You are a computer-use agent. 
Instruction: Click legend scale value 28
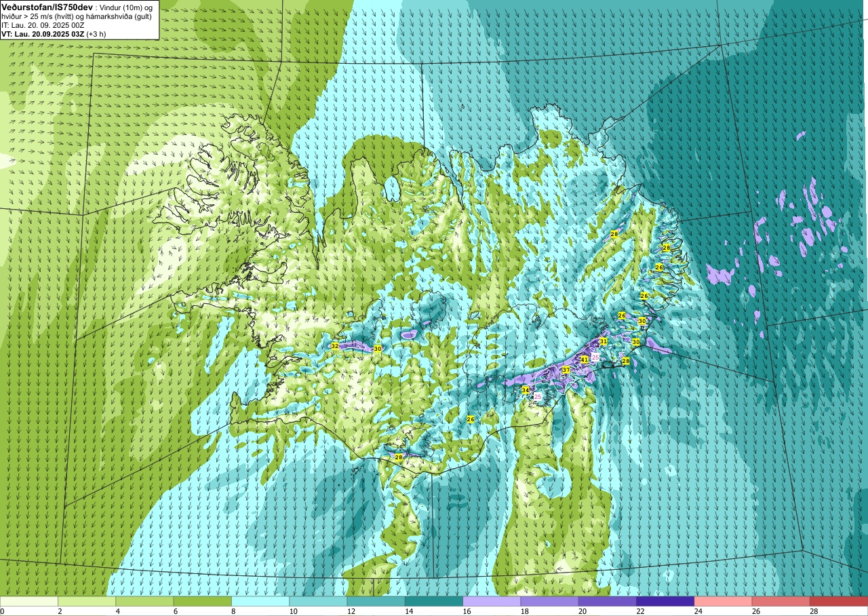(814, 611)
